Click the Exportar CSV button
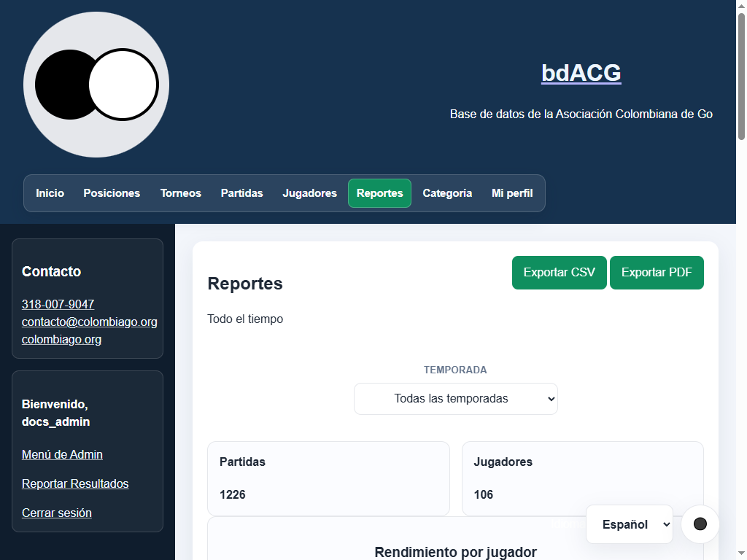This screenshot has height=560, width=747. click(x=560, y=273)
